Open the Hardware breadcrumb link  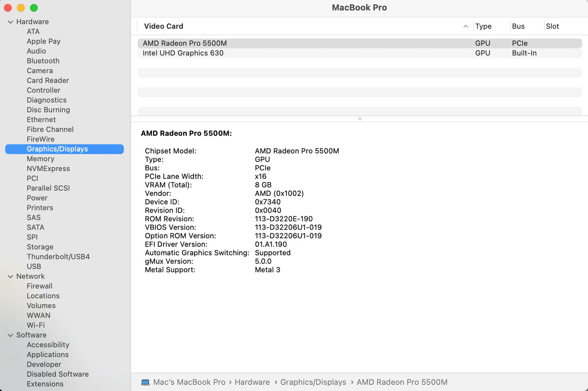click(x=252, y=382)
